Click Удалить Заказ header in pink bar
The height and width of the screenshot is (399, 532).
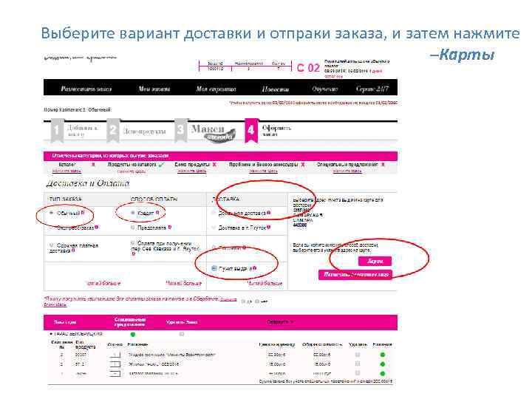click(182, 322)
